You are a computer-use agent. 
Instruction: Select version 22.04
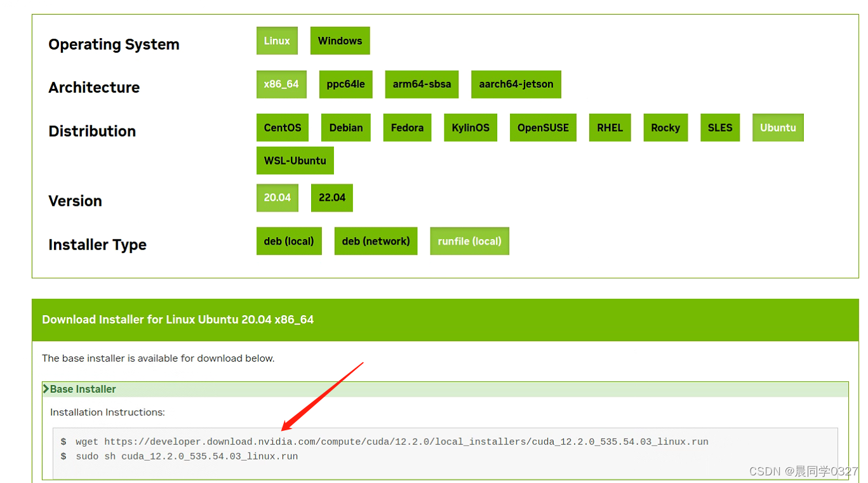[x=331, y=198]
